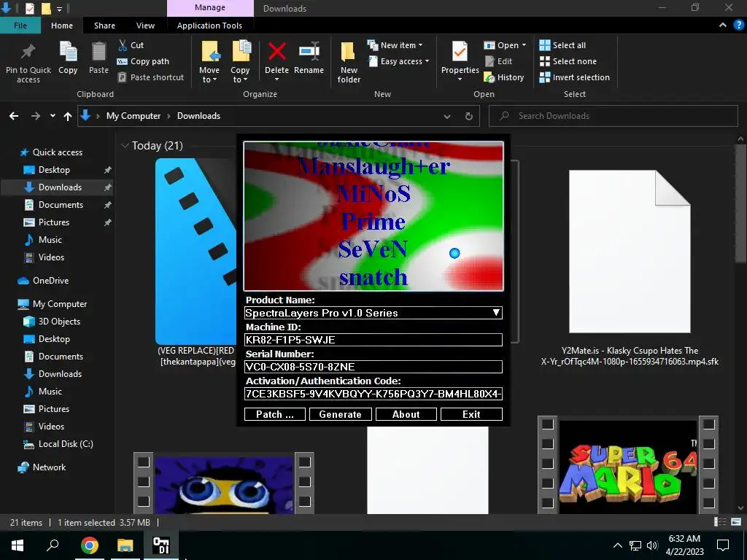Image resolution: width=747 pixels, height=560 pixels.
Task: Click the Patch ... button
Action: click(275, 414)
